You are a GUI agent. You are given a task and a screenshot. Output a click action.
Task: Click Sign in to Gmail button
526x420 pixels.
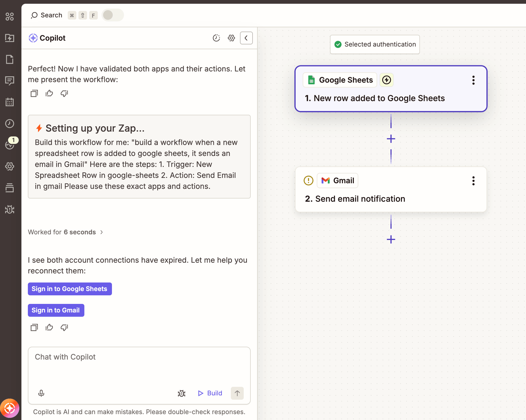click(x=56, y=310)
